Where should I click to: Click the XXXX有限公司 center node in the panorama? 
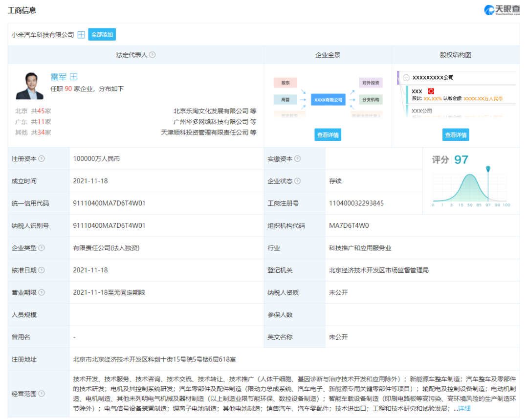(x=328, y=100)
